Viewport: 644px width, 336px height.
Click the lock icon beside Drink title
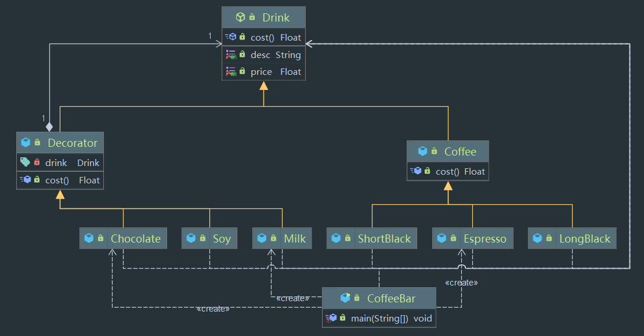click(252, 17)
